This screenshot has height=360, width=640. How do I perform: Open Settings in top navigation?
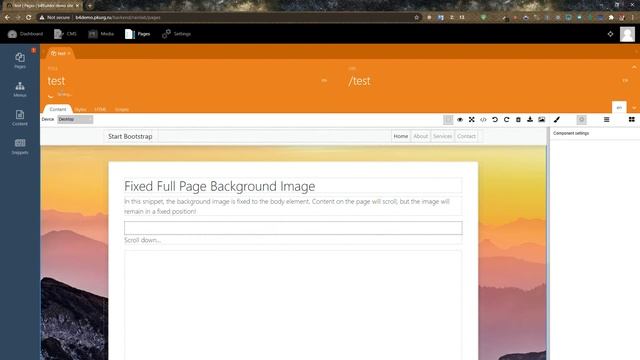[x=176, y=34]
